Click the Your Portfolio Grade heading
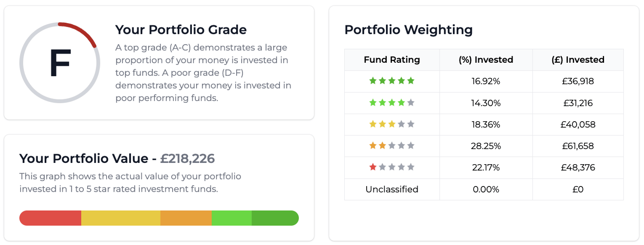The image size is (644, 245). tap(181, 30)
